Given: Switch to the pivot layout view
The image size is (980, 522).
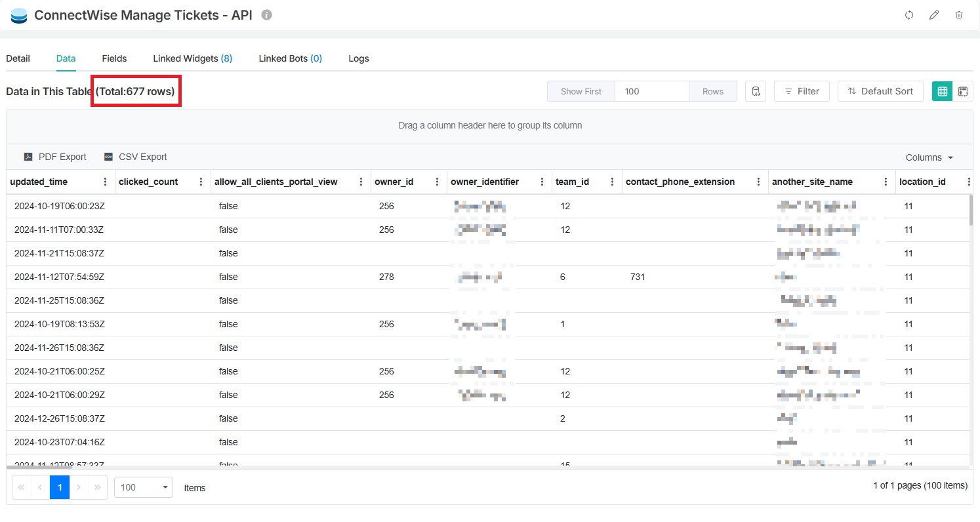Looking at the screenshot, I should pyautogui.click(x=963, y=91).
